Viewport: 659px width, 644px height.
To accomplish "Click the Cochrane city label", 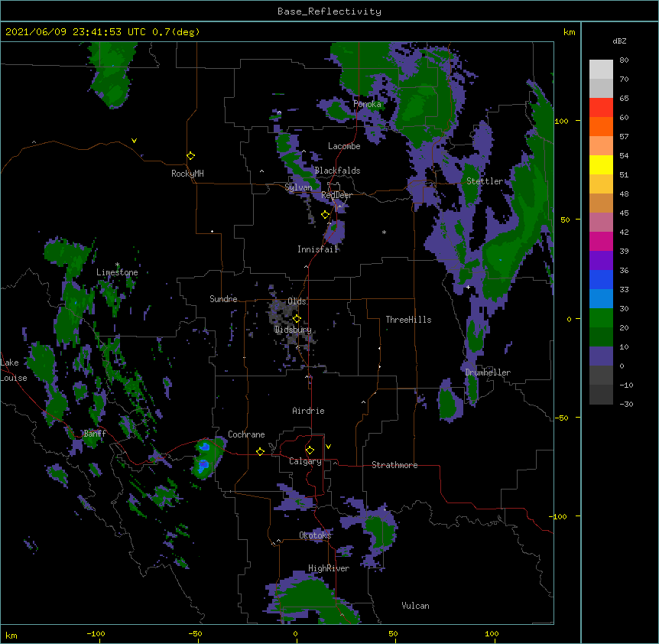I will coord(246,434).
